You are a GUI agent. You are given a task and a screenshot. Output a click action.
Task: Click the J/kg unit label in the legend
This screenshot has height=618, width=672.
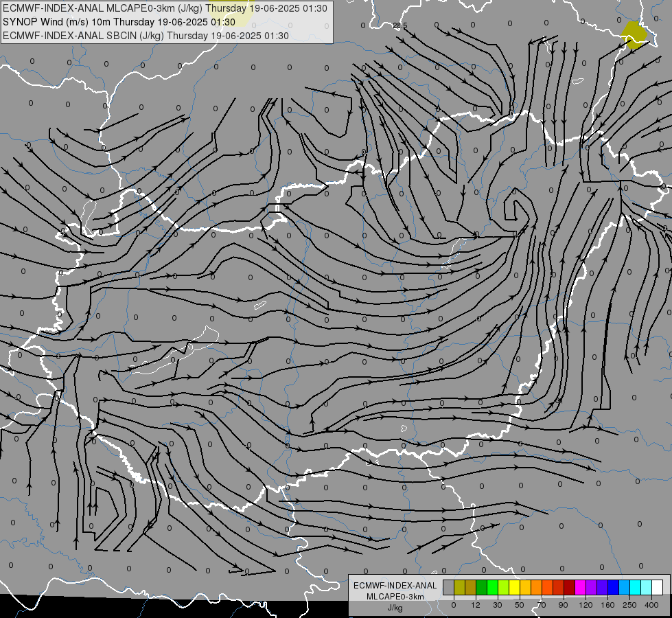point(395,608)
